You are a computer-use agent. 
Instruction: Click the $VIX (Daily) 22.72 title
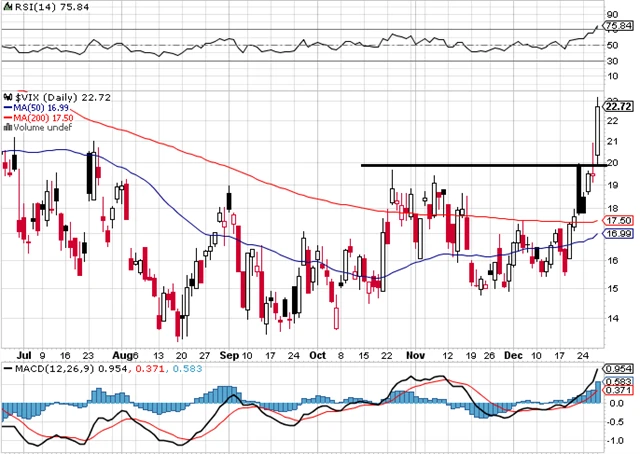click(x=63, y=98)
